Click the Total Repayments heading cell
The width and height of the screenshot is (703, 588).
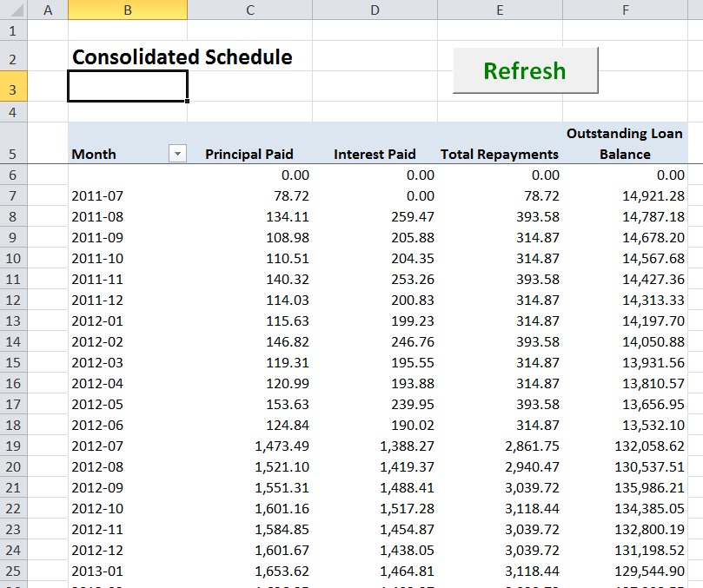tap(500, 154)
